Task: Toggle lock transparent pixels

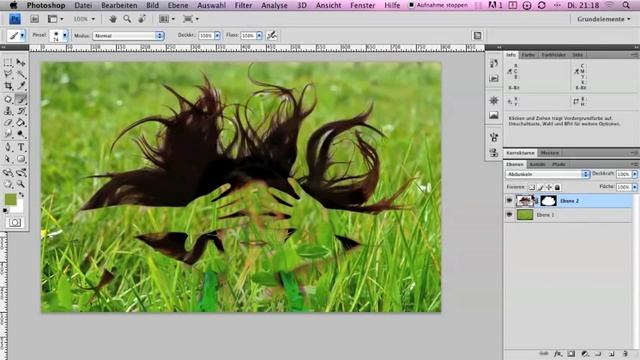Action: tap(532, 187)
